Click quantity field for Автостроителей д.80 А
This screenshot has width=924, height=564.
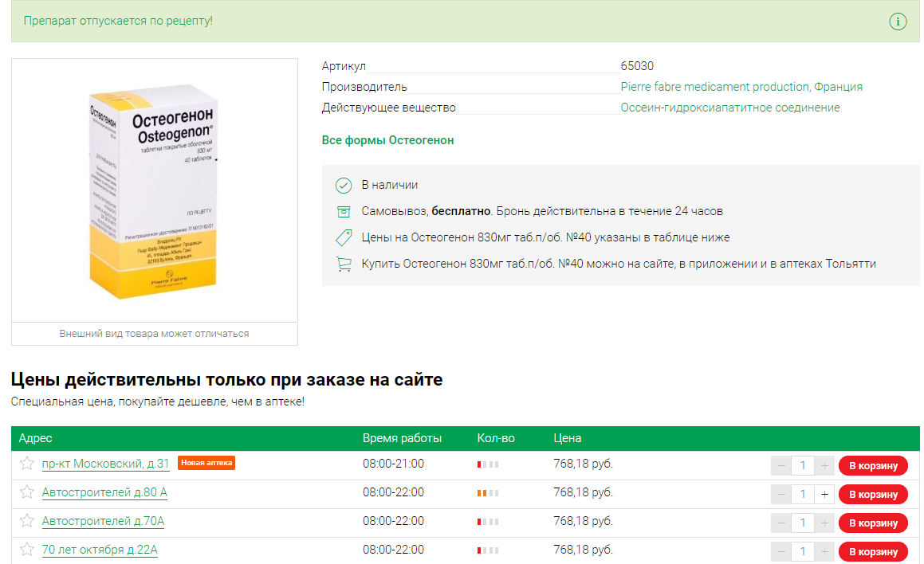click(x=803, y=495)
